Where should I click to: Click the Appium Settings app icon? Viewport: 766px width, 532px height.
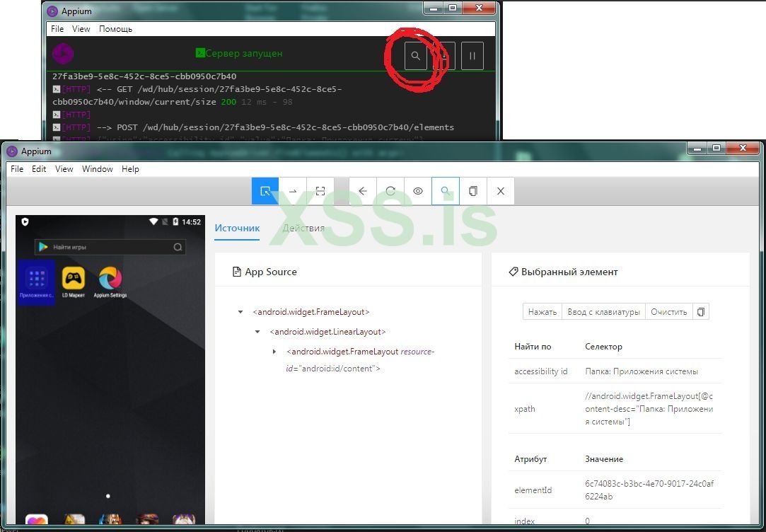tap(110, 282)
